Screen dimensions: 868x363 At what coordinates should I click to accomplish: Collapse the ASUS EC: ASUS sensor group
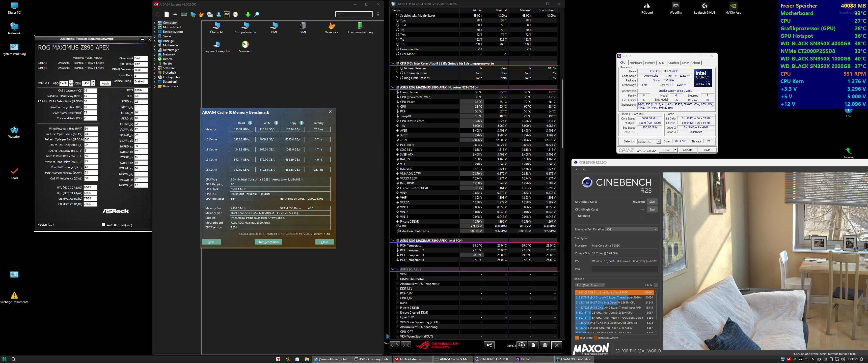point(393,269)
